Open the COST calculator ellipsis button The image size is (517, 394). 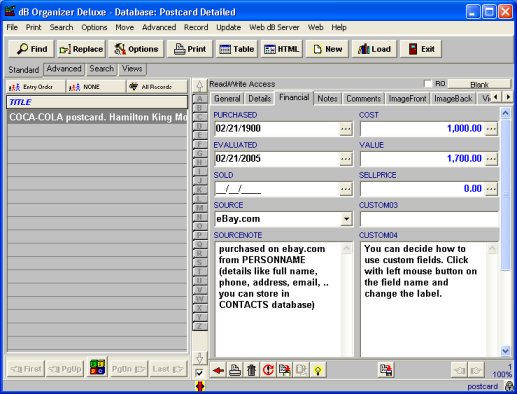(x=491, y=129)
